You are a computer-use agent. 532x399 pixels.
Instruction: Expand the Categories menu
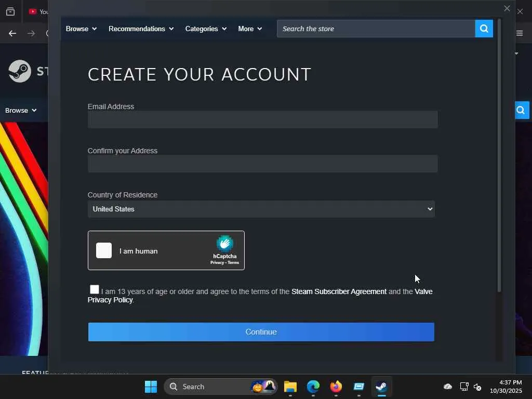point(206,29)
